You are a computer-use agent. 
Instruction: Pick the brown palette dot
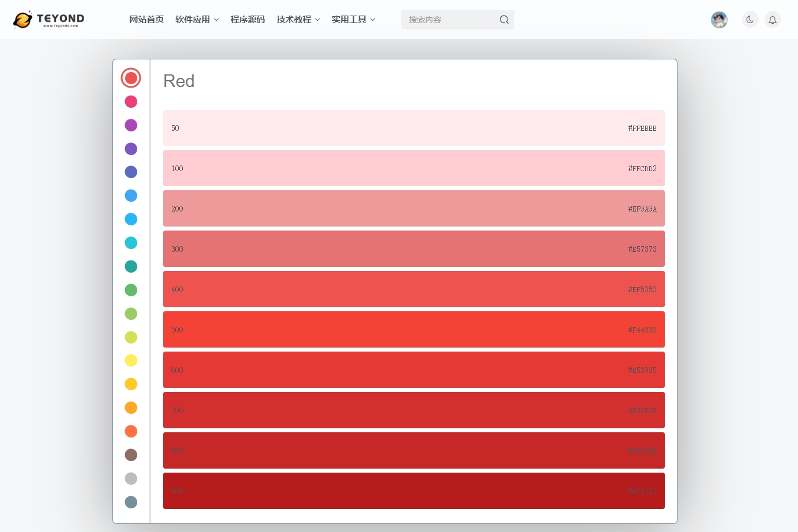(x=131, y=455)
